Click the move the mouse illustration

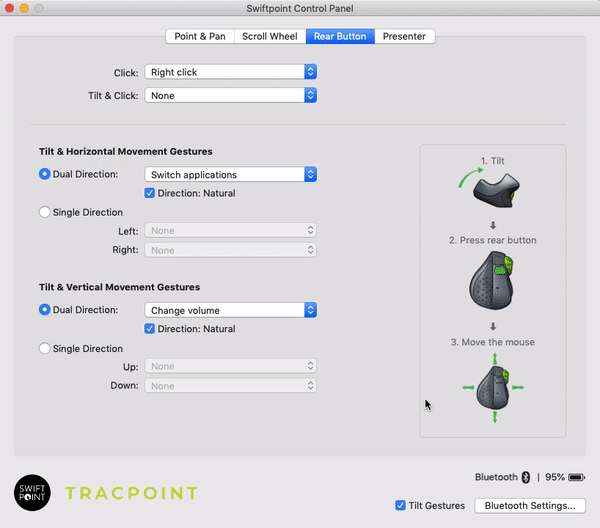click(x=493, y=388)
